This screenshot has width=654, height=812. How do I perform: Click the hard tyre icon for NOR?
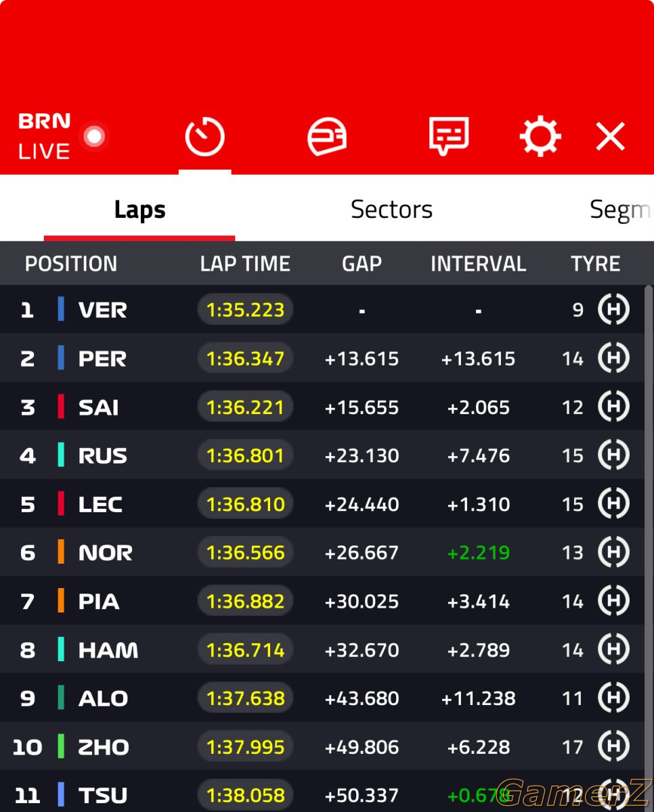[x=613, y=552]
